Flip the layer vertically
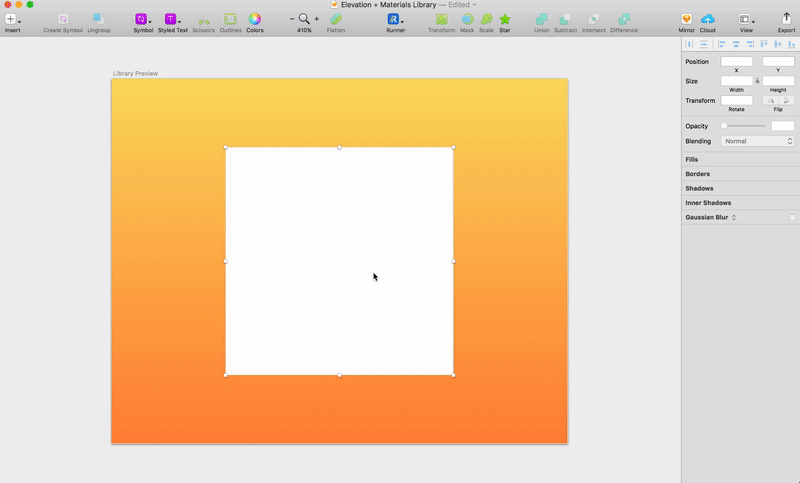Image resolution: width=800 pixels, height=483 pixels. click(787, 100)
